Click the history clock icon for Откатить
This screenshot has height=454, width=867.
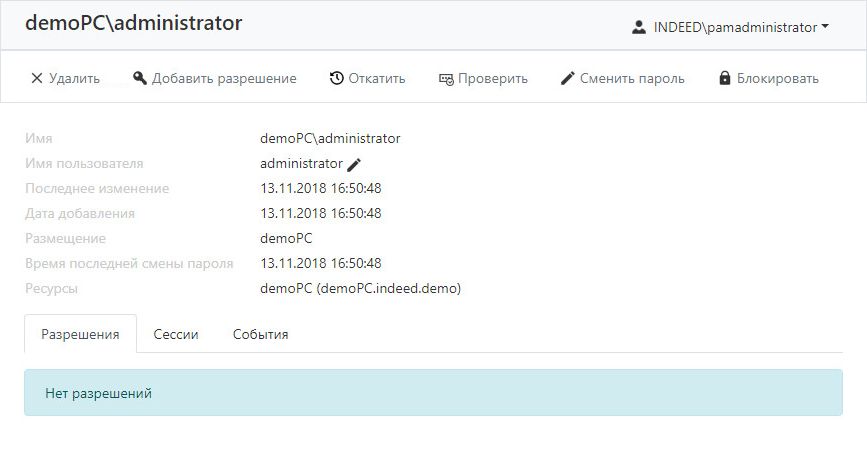336,79
